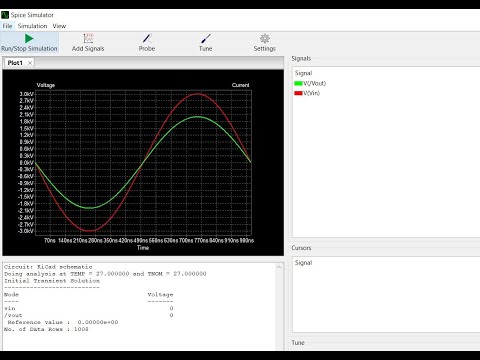Activate the Tune tool
This screenshot has width=480, height=360.
206,43
